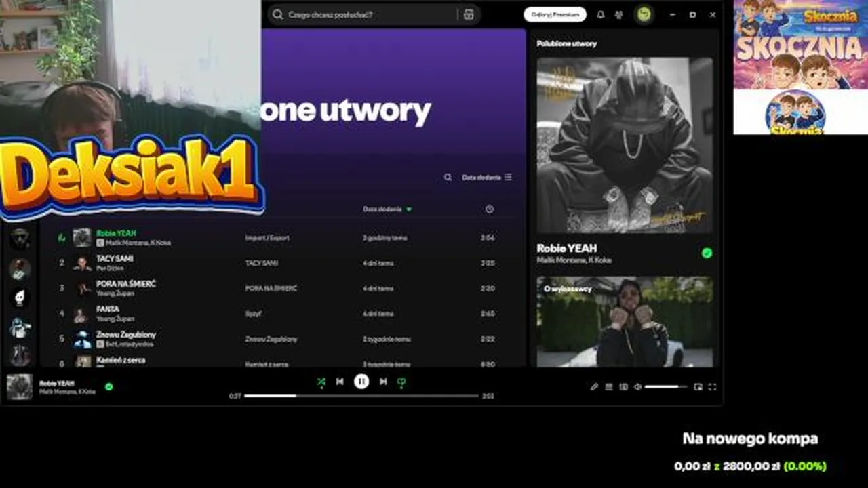The width and height of the screenshot is (868, 488).
Task: Click the 'Polubione utwory' panel header
Action: click(567, 43)
